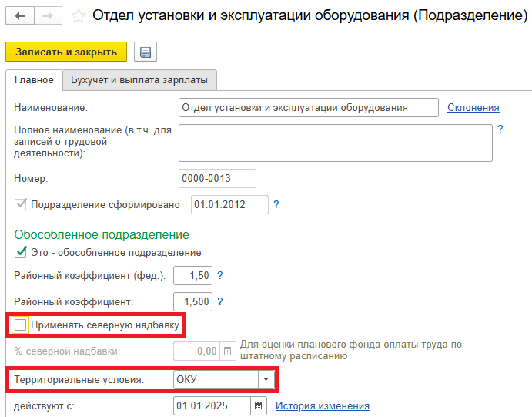This screenshot has height=417, width=532.
Task: Select the 'Главное' tab
Action: coord(34,79)
